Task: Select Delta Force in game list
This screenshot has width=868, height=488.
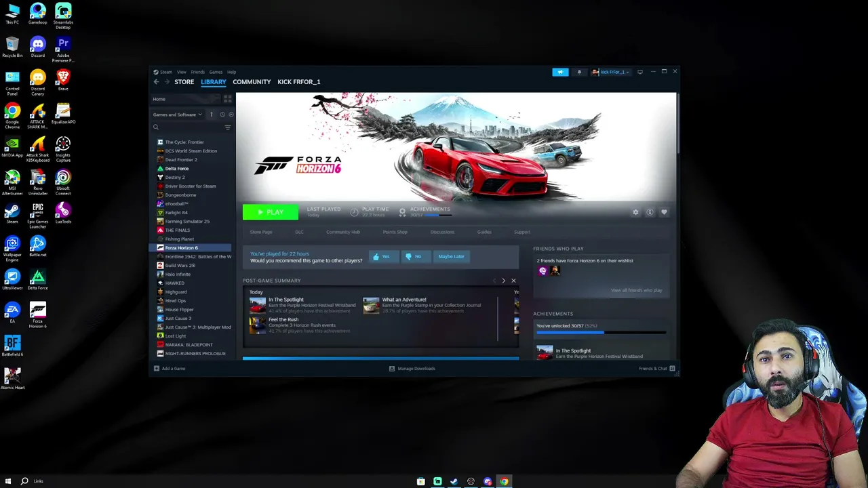Action: click(177, 169)
